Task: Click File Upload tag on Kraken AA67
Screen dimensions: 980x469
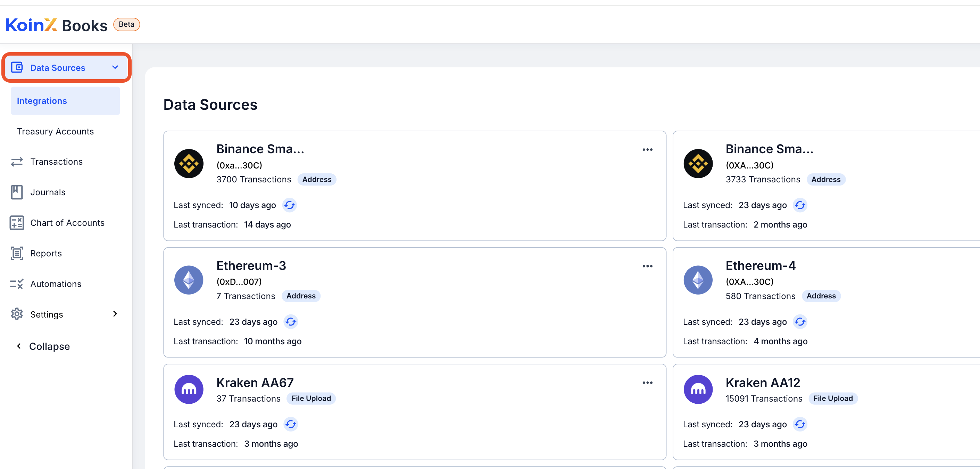Action: point(311,398)
